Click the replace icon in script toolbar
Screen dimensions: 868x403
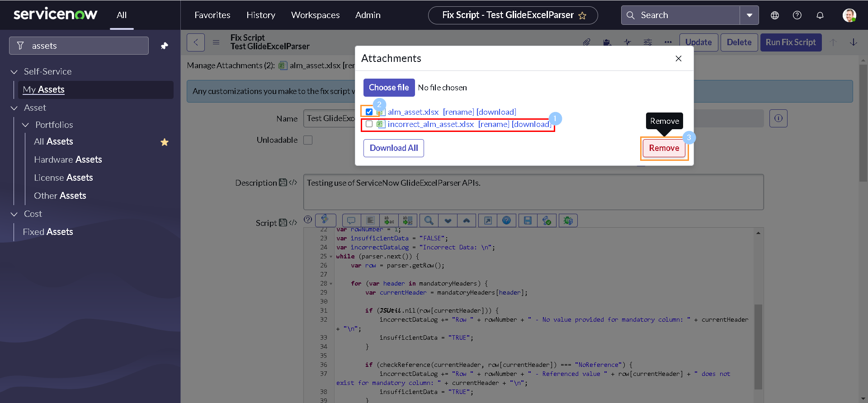[x=389, y=220]
